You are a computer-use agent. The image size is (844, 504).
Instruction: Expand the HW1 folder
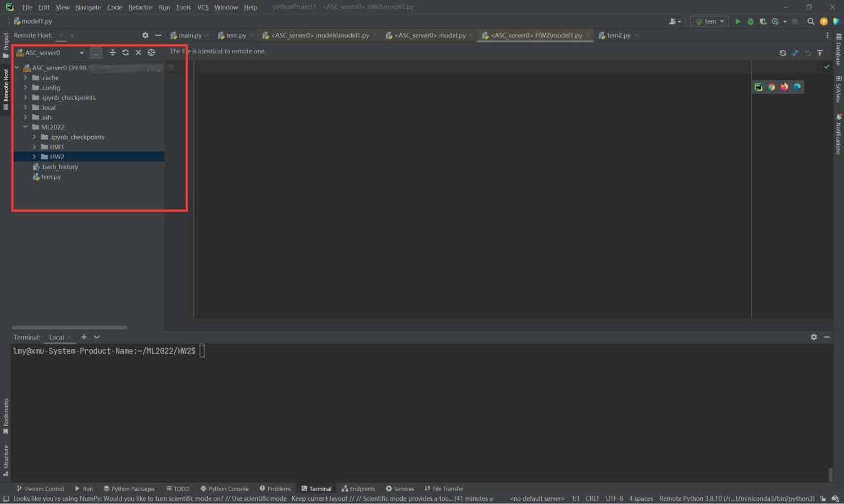point(34,147)
